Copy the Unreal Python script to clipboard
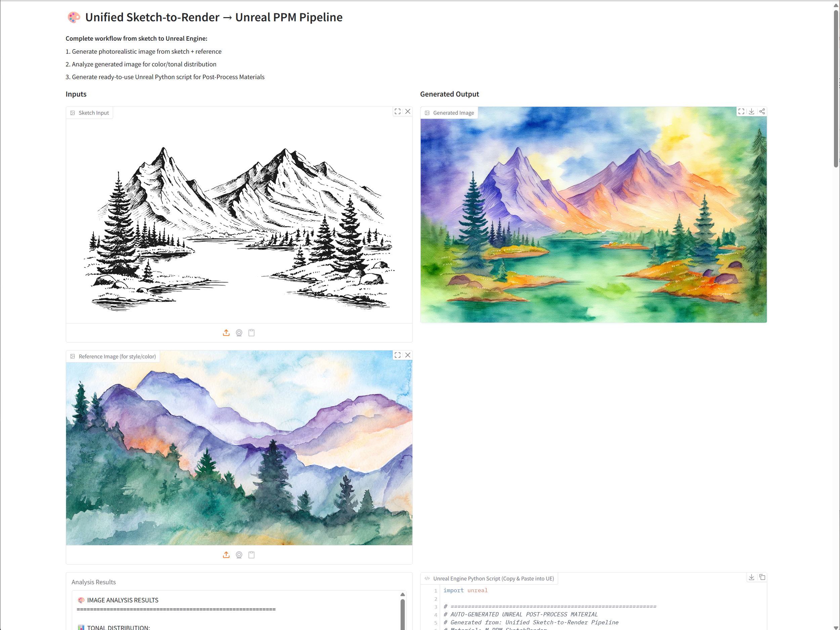The height and width of the screenshot is (630, 840). (x=762, y=577)
